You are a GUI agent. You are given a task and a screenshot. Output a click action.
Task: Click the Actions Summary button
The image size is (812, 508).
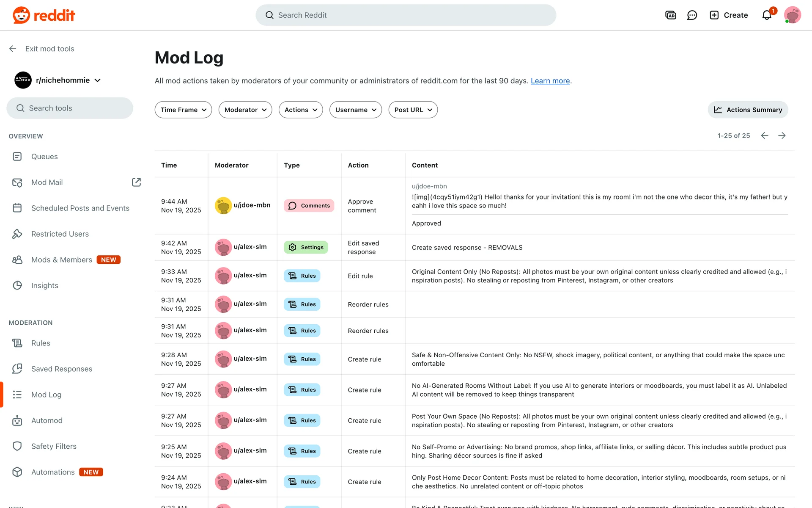pyautogui.click(x=748, y=110)
